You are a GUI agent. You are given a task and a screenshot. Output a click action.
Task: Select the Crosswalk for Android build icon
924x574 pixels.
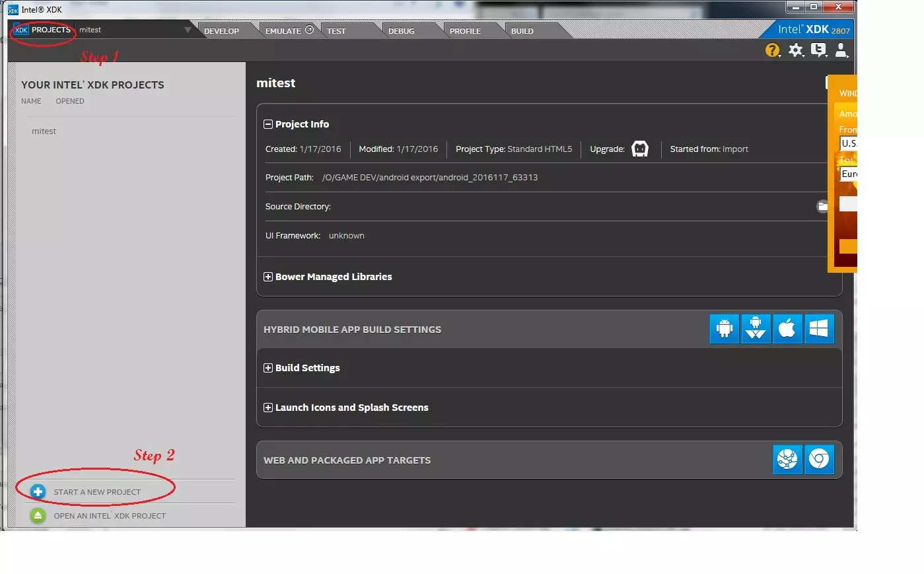[756, 329]
